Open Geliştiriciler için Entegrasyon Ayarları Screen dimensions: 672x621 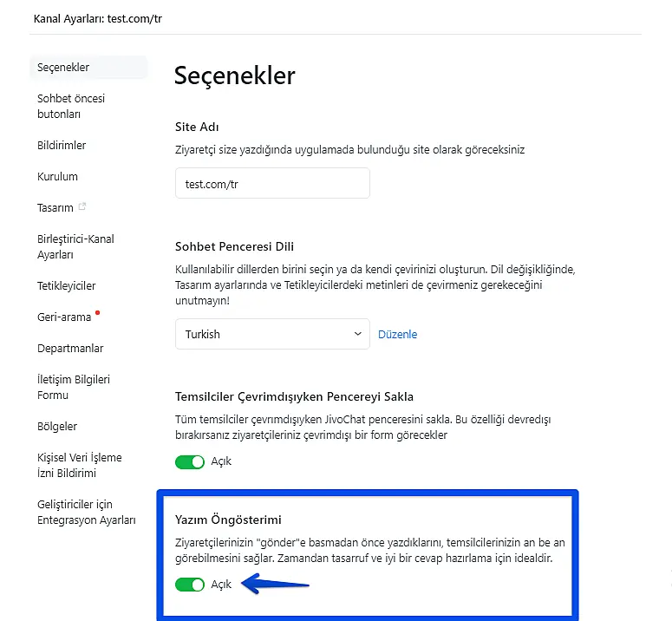87,512
